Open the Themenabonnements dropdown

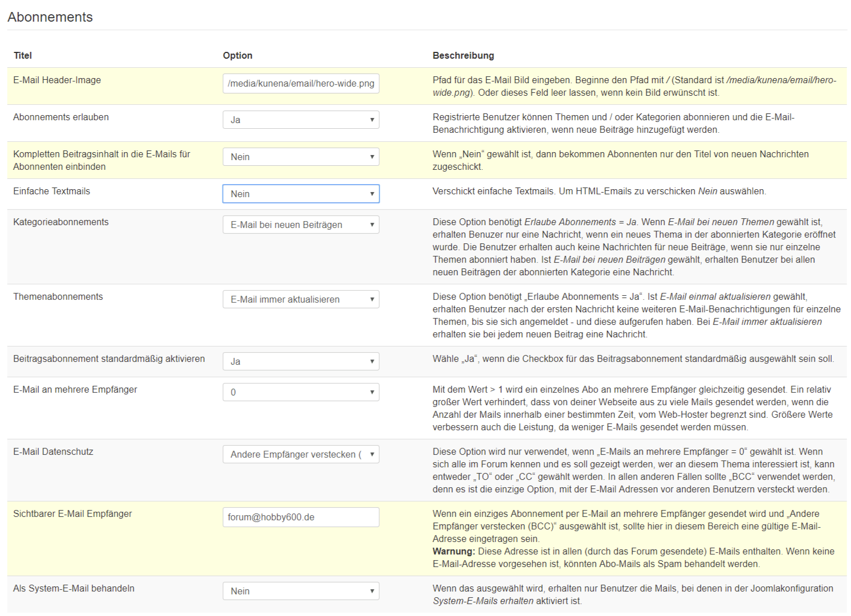300,299
